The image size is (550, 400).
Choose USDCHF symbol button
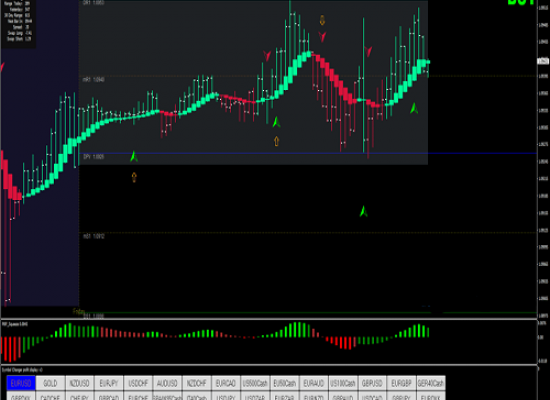138,383
